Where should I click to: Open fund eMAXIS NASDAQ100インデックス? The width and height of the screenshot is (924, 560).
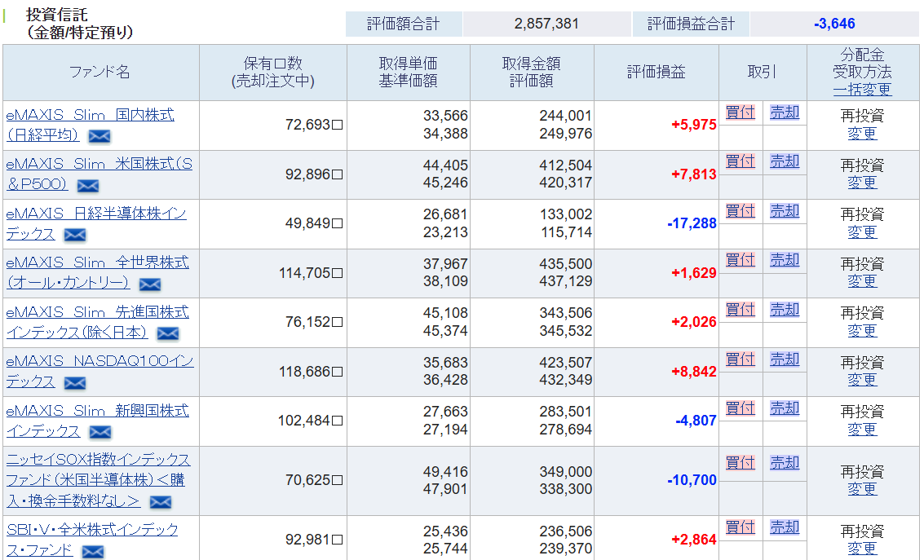99,371
